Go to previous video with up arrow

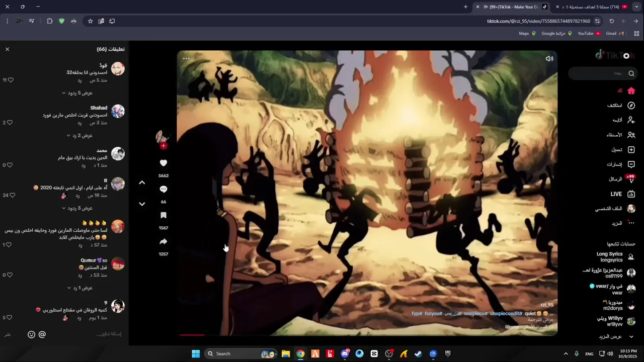click(x=142, y=183)
